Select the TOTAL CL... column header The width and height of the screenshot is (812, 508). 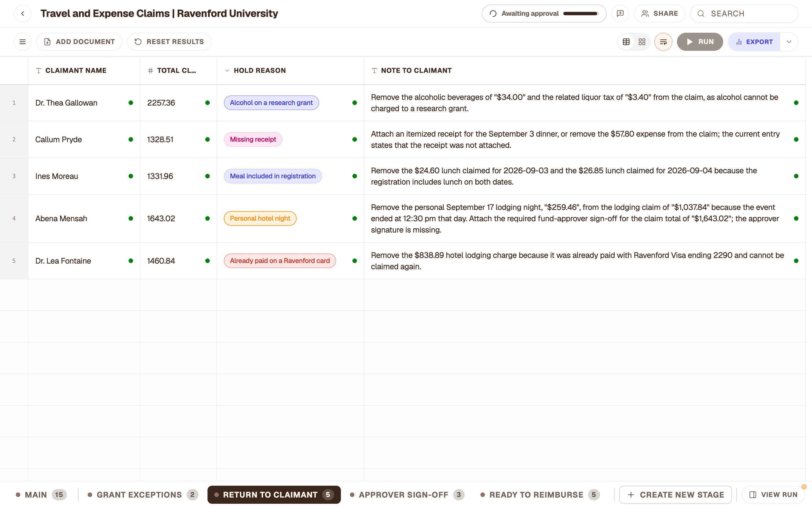point(178,71)
